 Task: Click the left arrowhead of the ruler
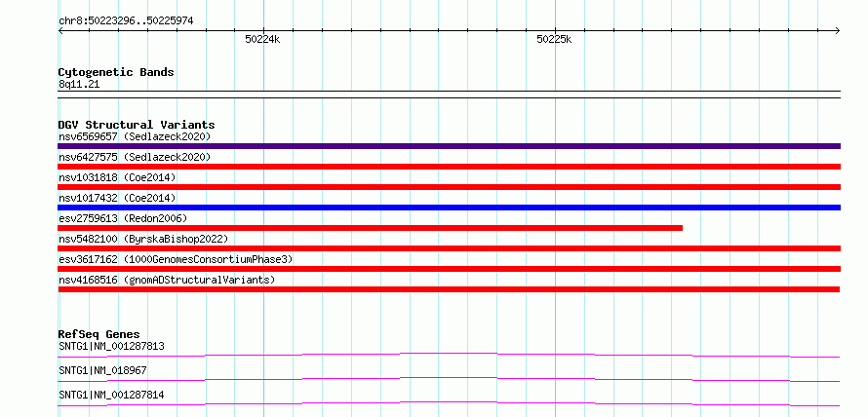point(60,31)
